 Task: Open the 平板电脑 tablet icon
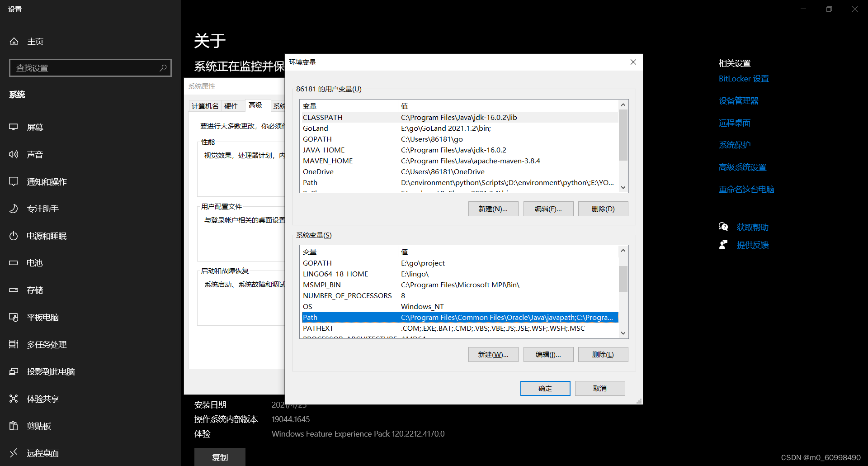pyautogui.click(x=14, y=317)
